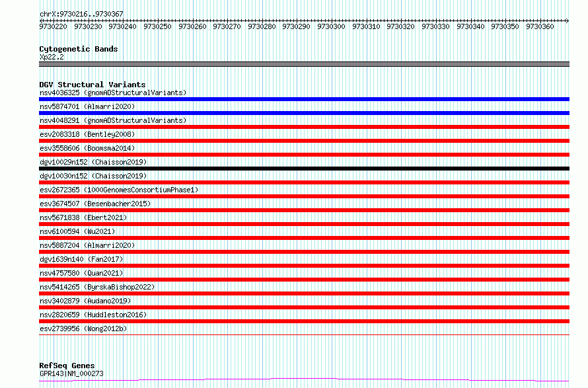The image size is (588, 388).
Task: Open esv3674507 (Besenbacher2015) variant
Action: coord(95,204)
